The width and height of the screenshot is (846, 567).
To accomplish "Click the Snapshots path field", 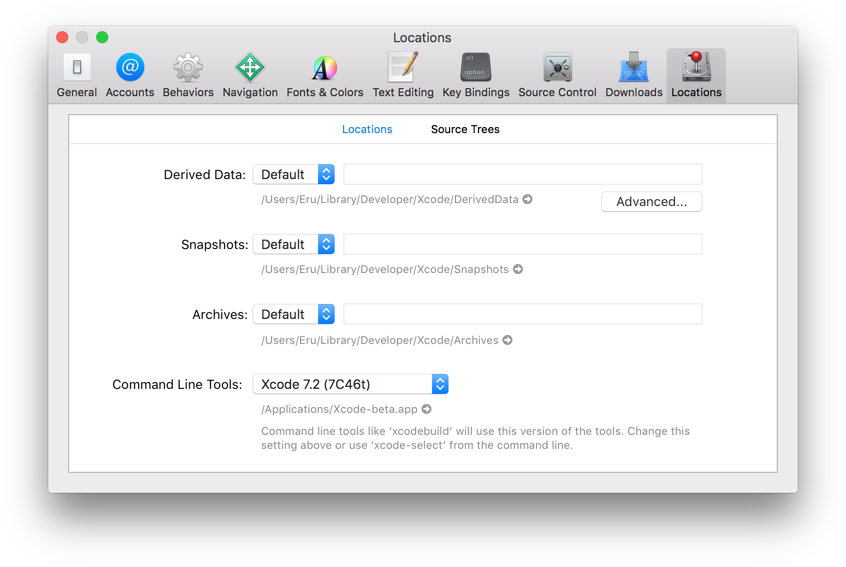I will (x=523, y=244).
